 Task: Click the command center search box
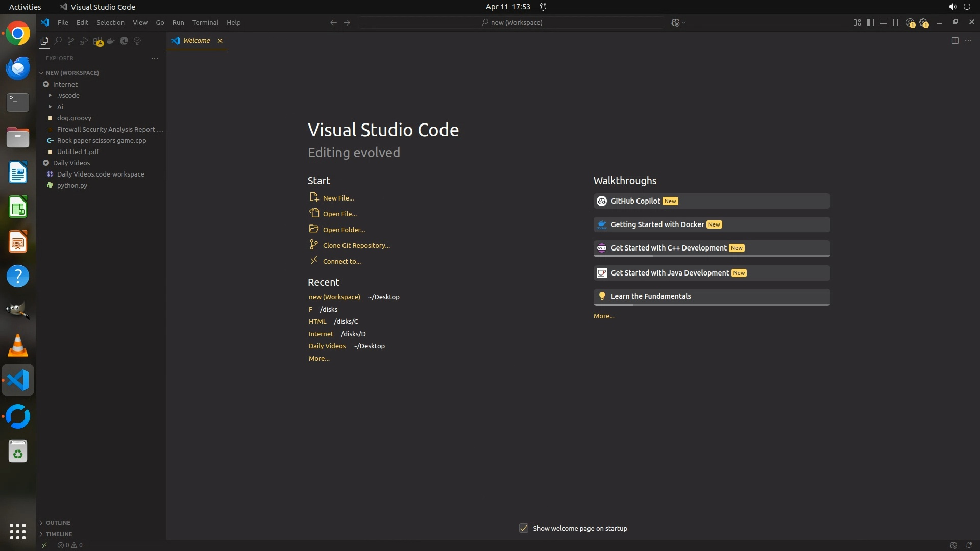[511, 22]
